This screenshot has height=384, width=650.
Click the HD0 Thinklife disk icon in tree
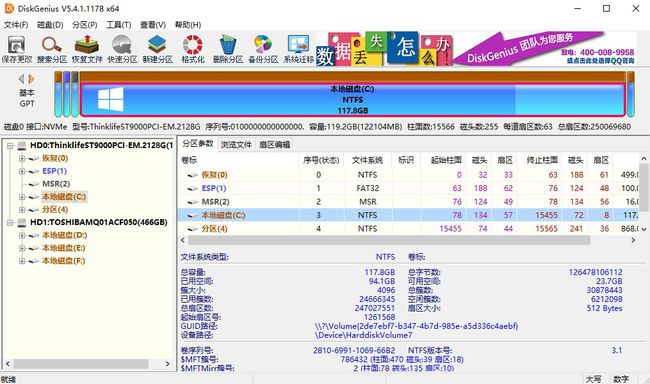click(22, 146)
